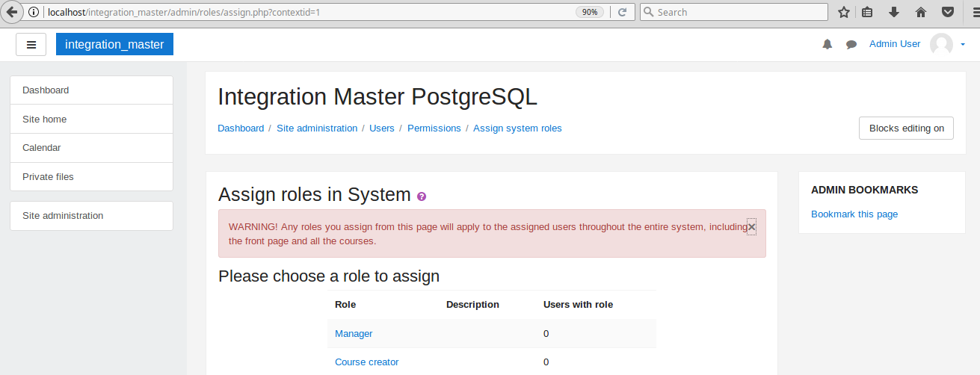Viewport: 980px width, 375px height.
Task: Click the Description column header
Action: tap(472, 305)
